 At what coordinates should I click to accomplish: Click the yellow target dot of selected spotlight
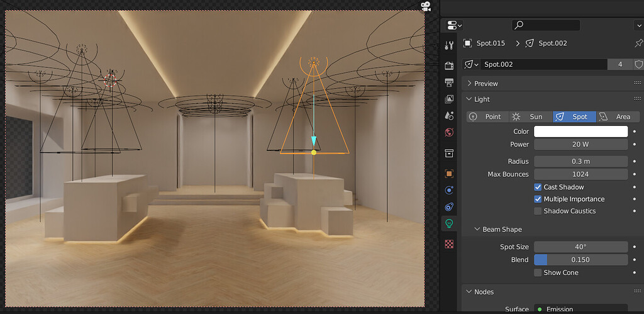point(314,152)
